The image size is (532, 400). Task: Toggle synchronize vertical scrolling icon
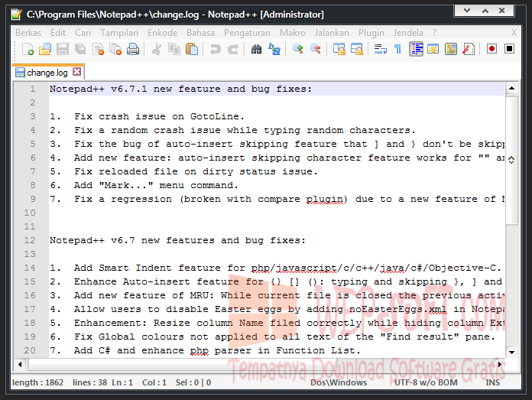point(339,49)
